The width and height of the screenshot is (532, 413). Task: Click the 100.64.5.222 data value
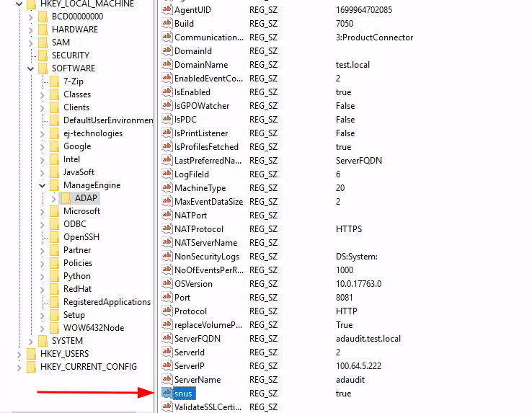tap(358, 366)
